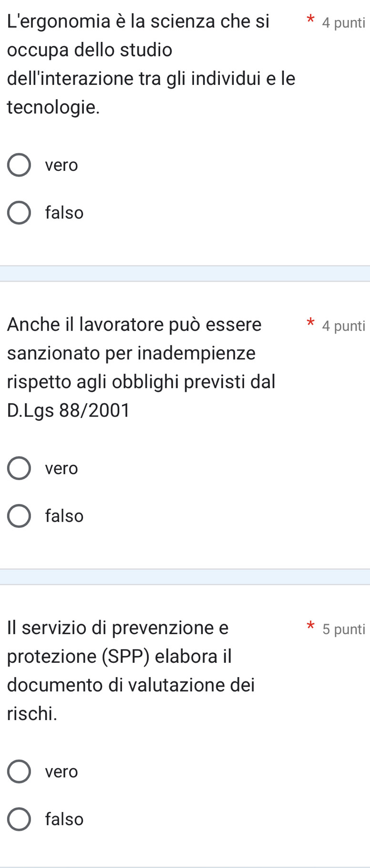Tap the 'falso' label text under the lavoratore sanzionato question
The height and width of the screenshot is (868, 370).
coord(64,516)
